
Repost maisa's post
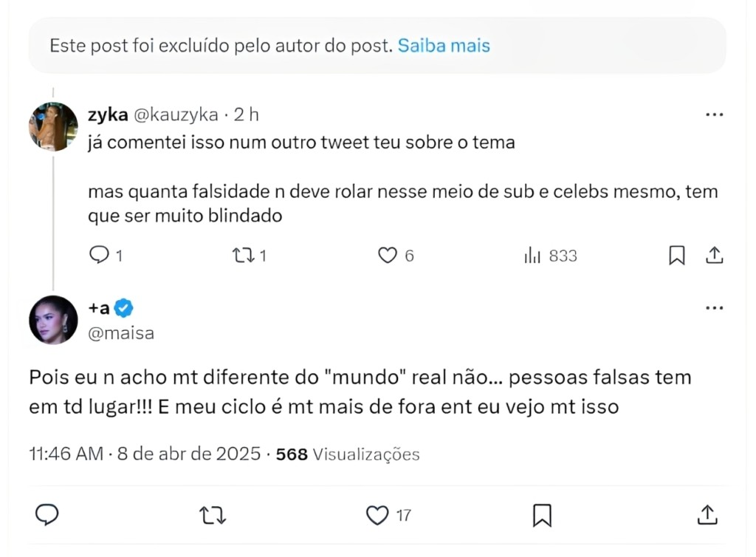[213, 514]
